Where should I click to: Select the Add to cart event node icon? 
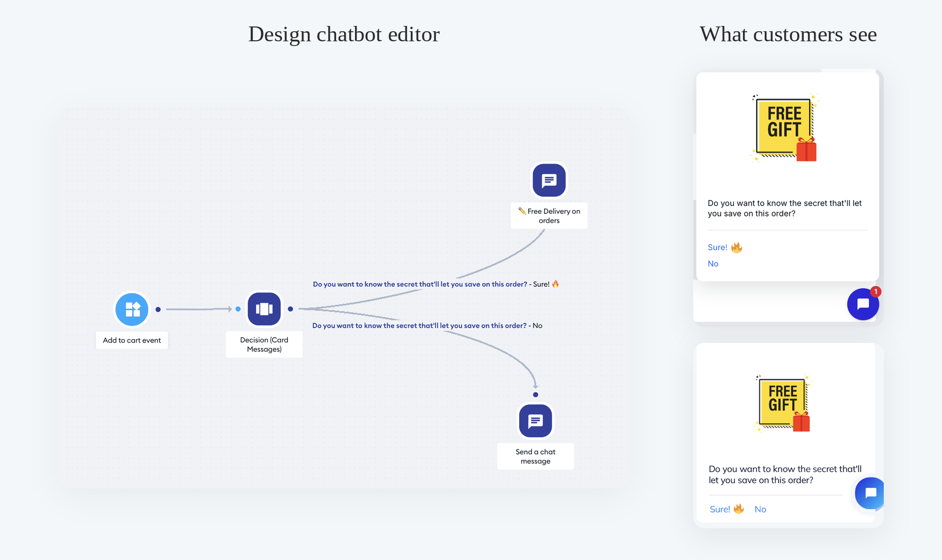click(132, 309)
